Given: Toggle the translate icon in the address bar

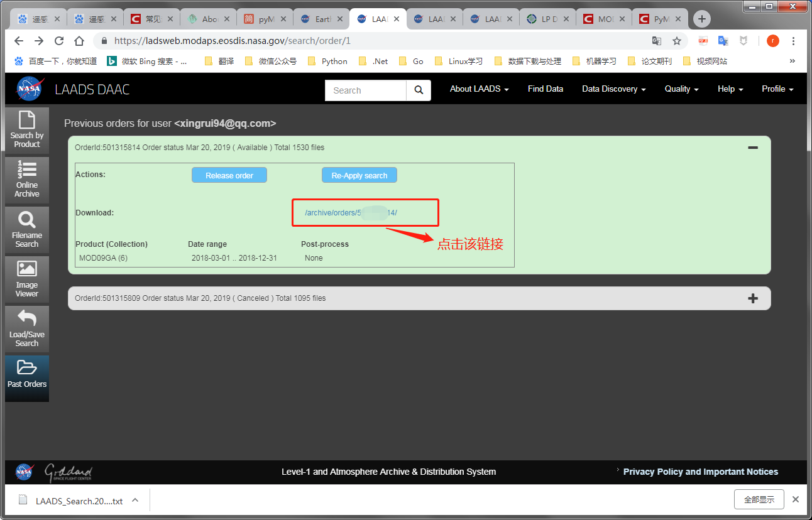Looking at the screenshot, I should click(x=656, y=40).
